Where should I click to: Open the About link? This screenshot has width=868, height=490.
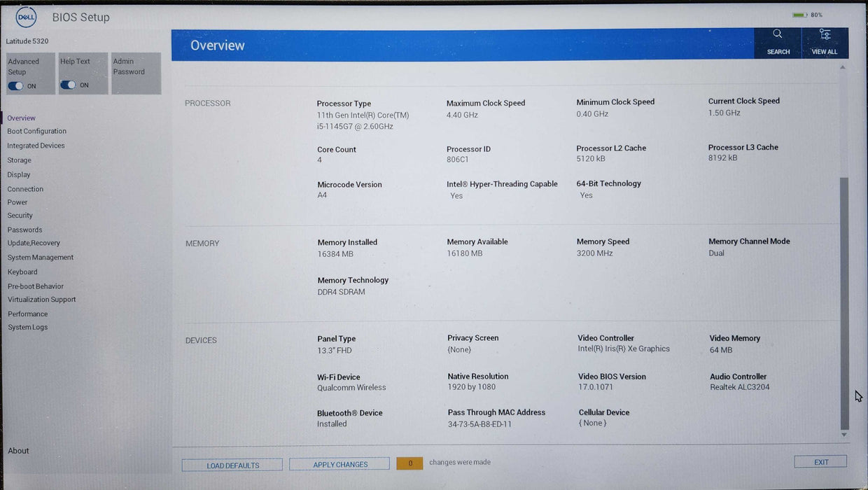coord(19,451)
